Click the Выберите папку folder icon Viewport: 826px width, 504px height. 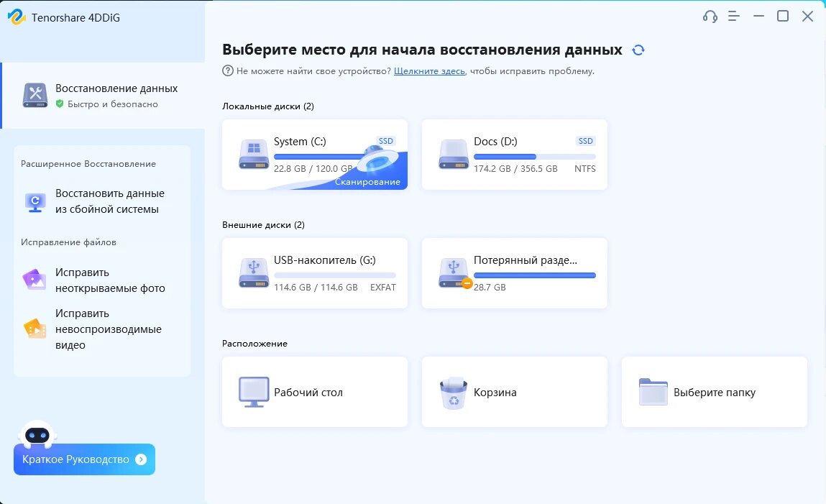(653, 392)
